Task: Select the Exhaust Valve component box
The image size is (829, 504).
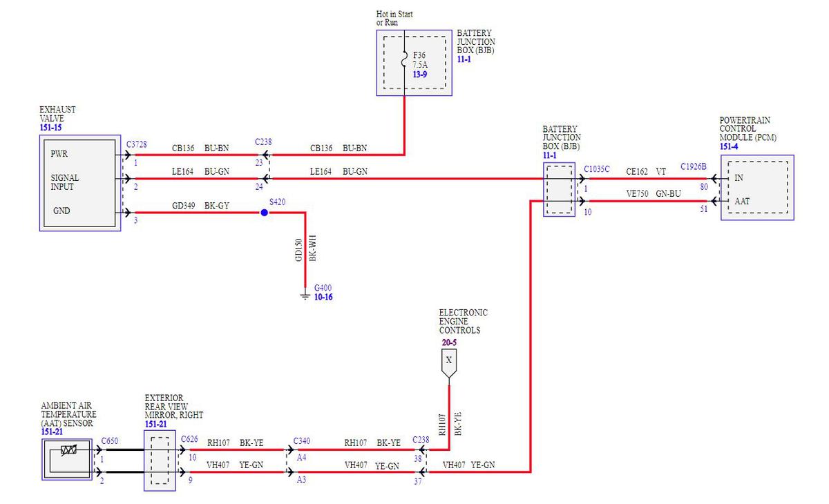Action: [x=80, y=182]
